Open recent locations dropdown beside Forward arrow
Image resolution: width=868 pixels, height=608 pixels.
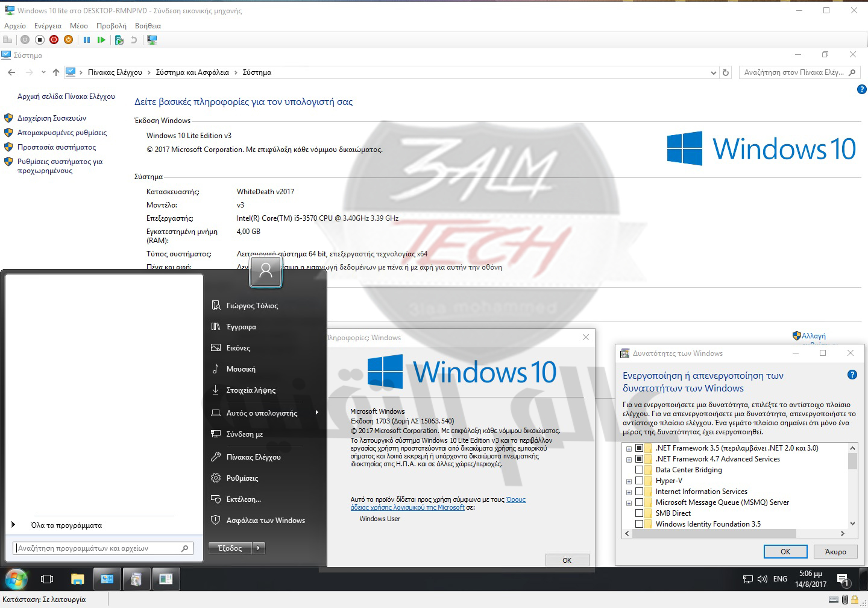[43, 72]
